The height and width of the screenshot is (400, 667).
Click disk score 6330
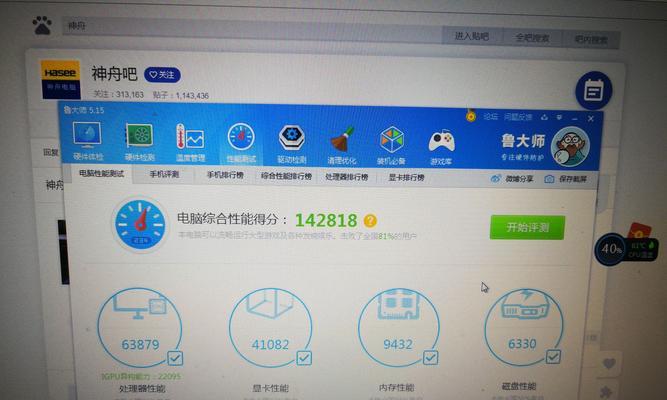522,343
